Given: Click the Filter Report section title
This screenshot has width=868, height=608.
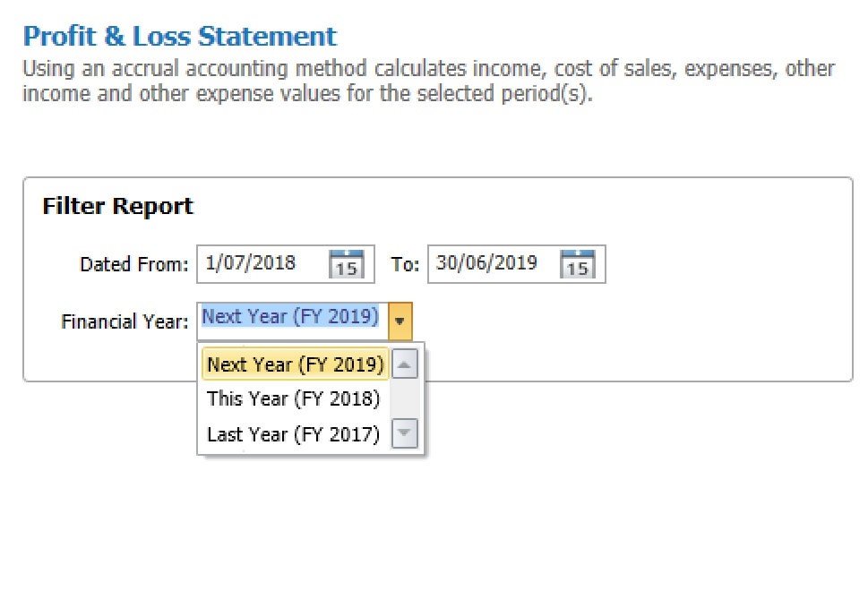Looking at the screenshot, I should (x=118, y=206).
